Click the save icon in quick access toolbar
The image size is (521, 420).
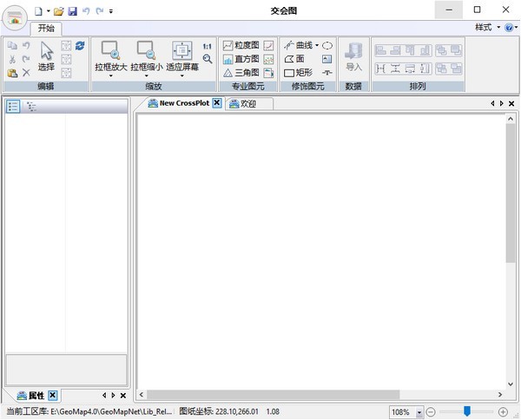pos(72,11)
